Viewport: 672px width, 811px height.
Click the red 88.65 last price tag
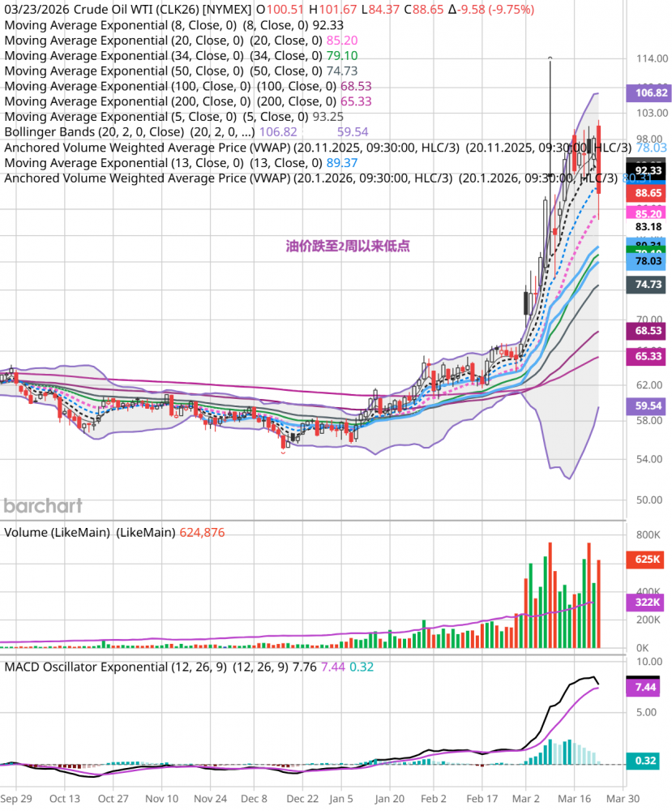click(648, 193)
